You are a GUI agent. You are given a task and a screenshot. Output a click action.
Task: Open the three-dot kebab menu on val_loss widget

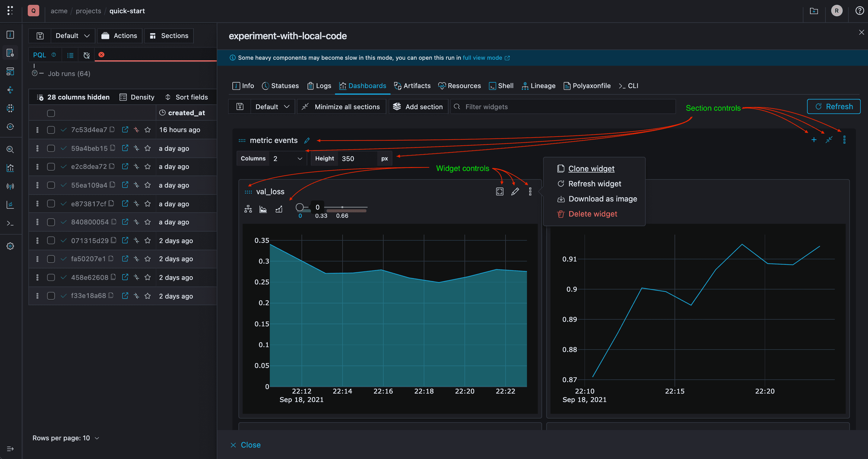(530, 191)
